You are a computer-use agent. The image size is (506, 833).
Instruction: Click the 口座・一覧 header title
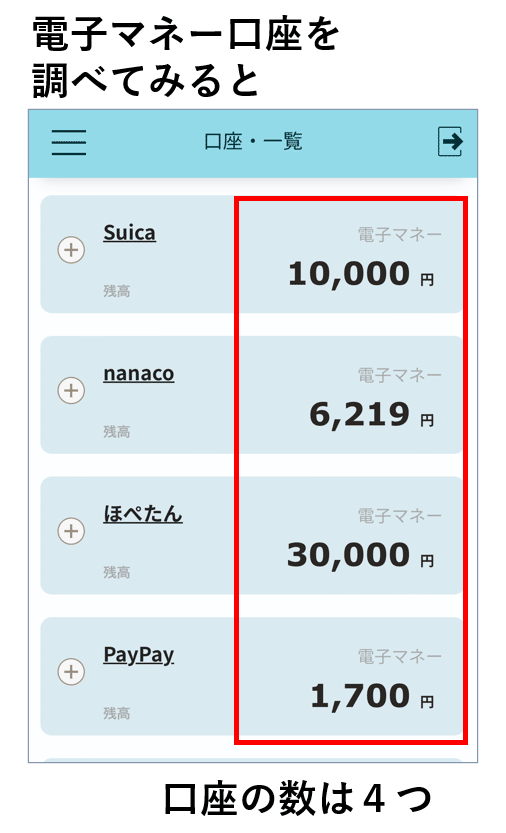254,142
